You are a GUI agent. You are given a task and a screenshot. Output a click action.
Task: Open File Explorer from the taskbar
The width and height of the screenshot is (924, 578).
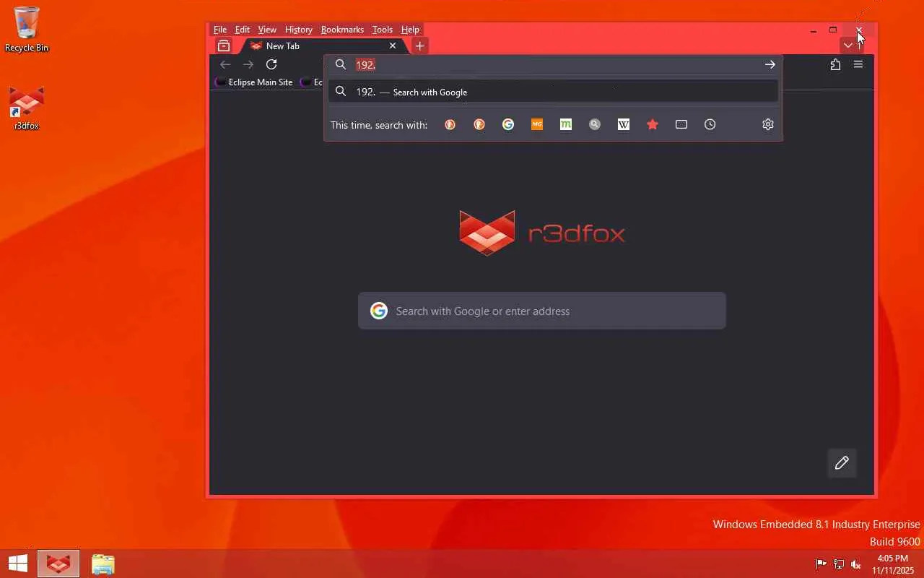(103, 564)
